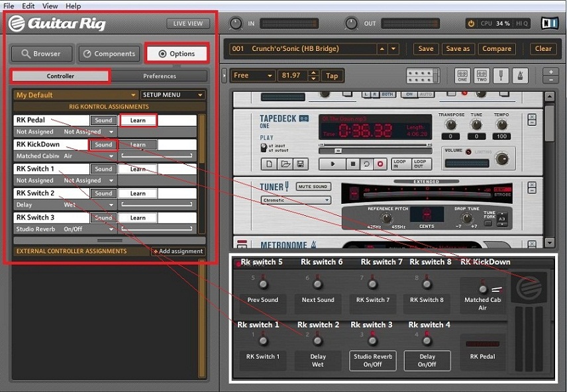Open the Edit menu
567x392 pixels.
pyautogui.click(x=28, y=6)
